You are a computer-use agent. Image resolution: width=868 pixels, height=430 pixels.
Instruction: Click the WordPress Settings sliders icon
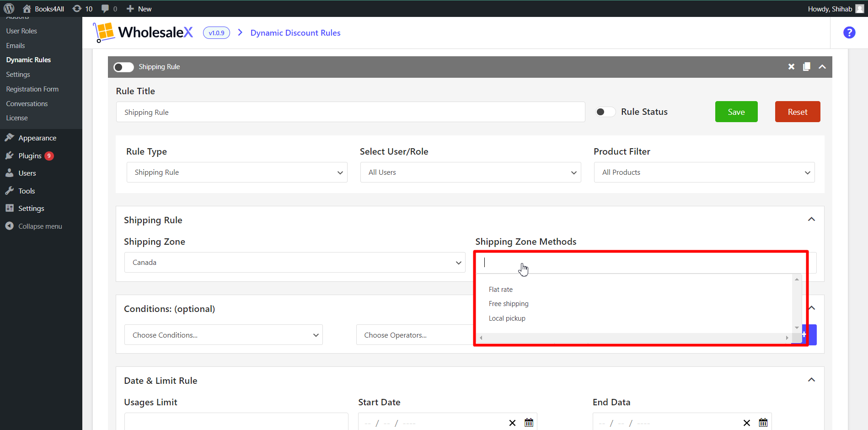tap(9, 208)
